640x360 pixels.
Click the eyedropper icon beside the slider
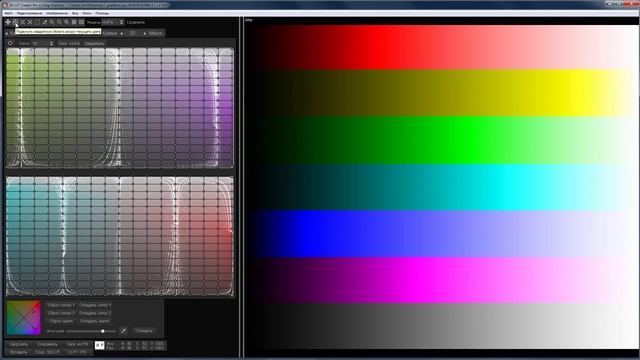123,331
